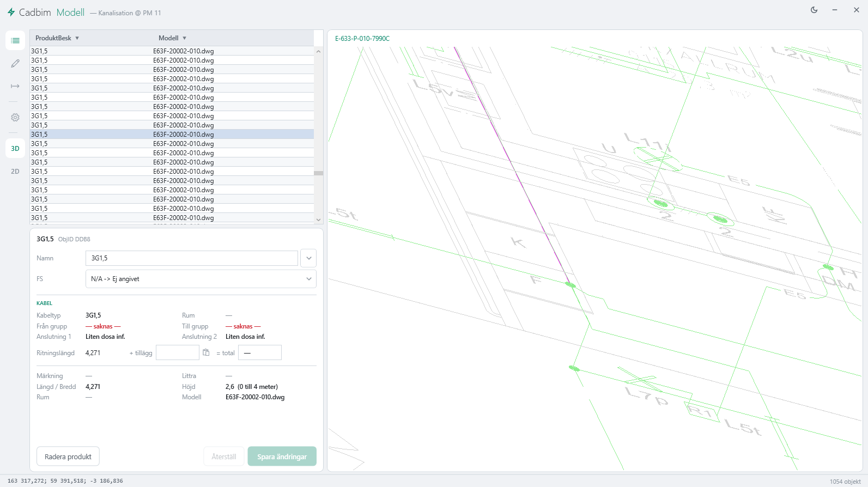Click Liten dosa inf. under Anslutning 1
Image resolution: width=868 pixels, height=487 pixels.
(x=105, y=337)
